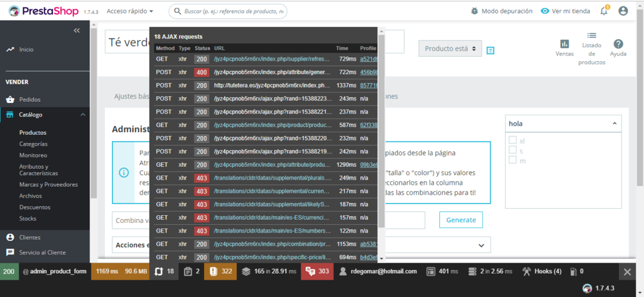Expand the Acciones bulk actions chevron
The height and width of the screenshot is (297, 644).
(x=481, y=245)
